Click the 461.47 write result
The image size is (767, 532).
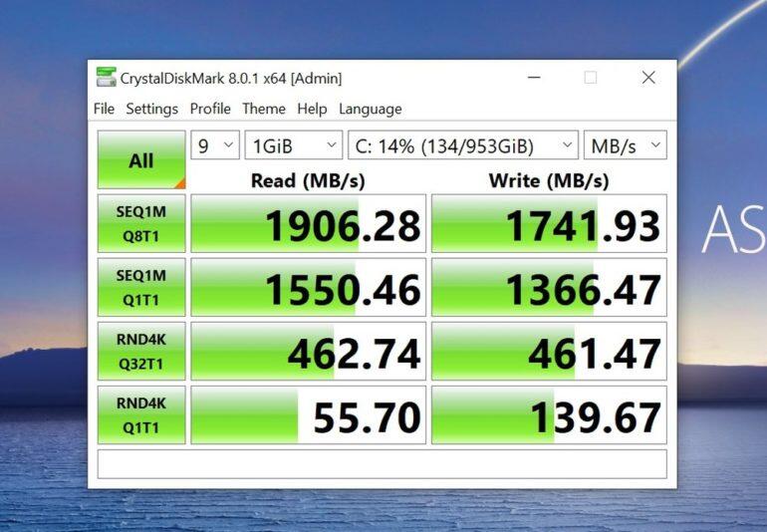click(549, 351)
